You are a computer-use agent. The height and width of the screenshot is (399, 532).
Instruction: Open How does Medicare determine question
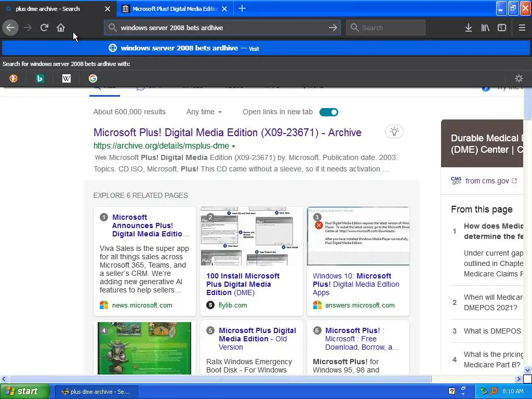[x=494, y=231]
